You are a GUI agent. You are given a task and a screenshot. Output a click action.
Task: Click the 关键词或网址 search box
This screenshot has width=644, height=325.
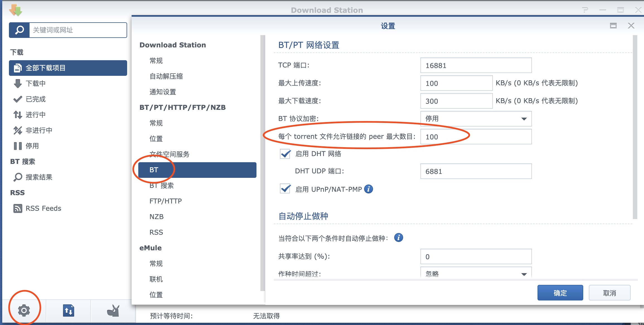click(78, 30)
